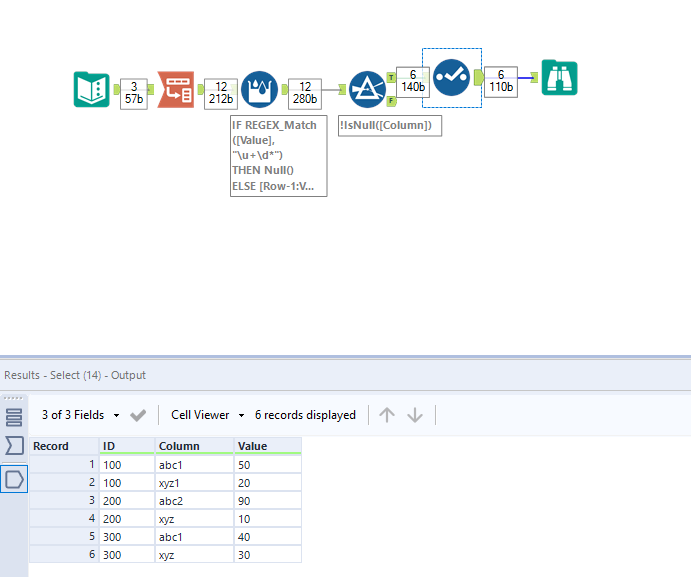
Task: Switch to input anchor data view
Action: coord(14,446)
